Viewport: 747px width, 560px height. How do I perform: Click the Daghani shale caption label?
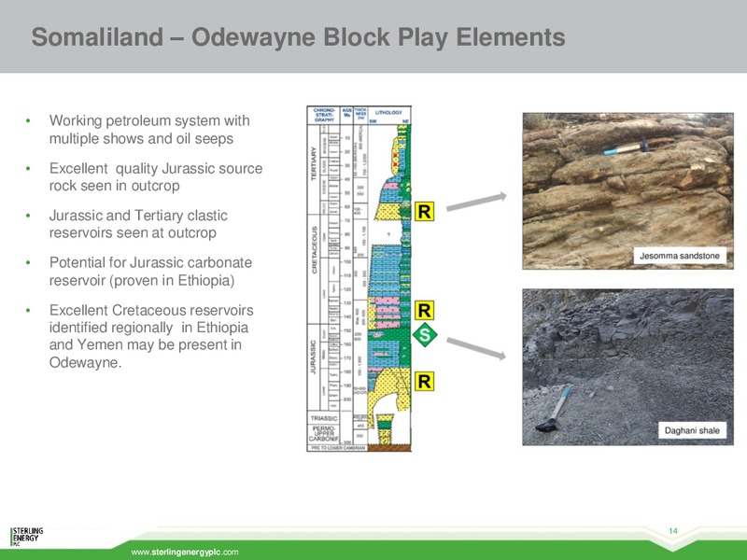692,430
